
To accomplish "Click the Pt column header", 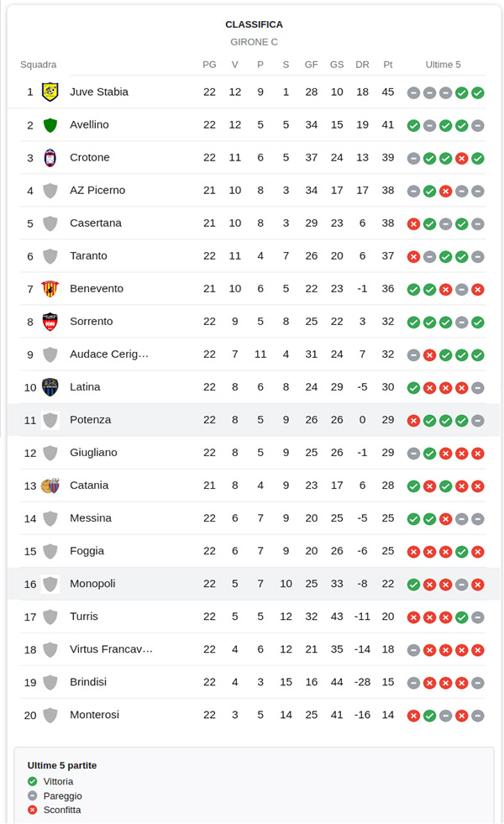I will point(387,65).
